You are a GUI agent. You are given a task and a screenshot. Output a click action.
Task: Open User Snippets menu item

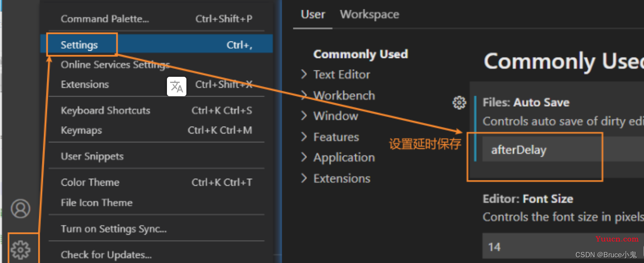click(156, 156)
